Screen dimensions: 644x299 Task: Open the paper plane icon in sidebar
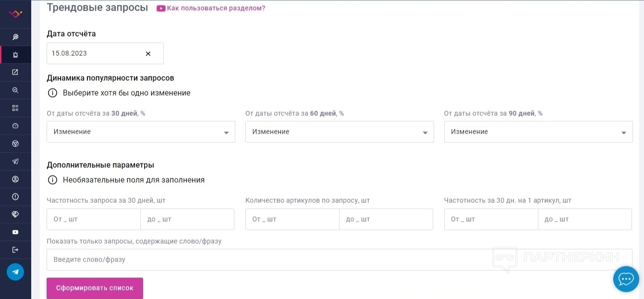(x=15, y=161)
